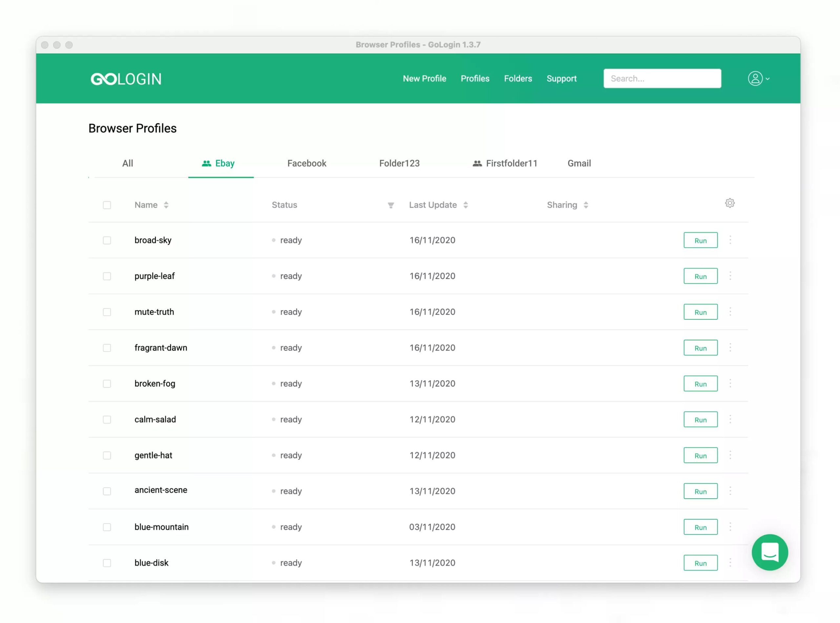
Task: Sort by Sharing column arrows
Action: (x=585, y=205)
